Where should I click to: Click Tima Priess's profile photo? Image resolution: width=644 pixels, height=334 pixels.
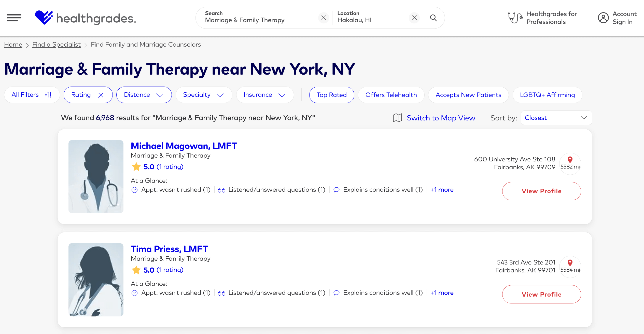point(96,280)
